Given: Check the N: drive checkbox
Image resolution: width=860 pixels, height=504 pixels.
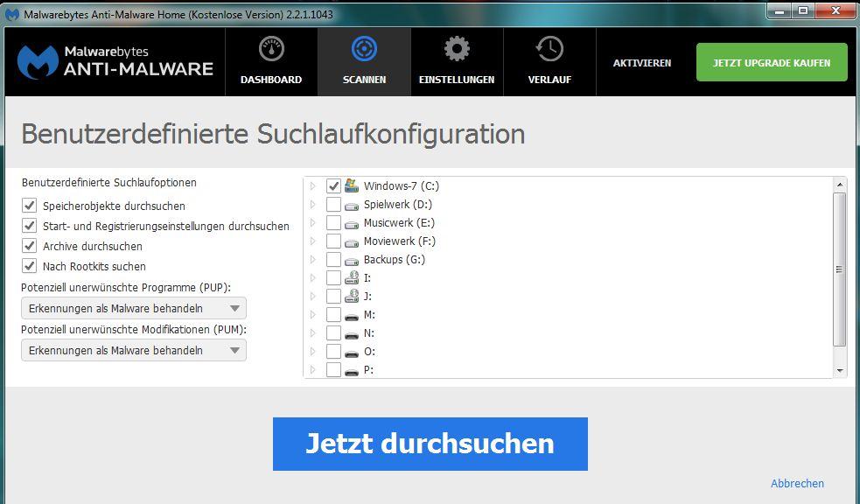Looking at the screenshot, I should pos(333,332).
